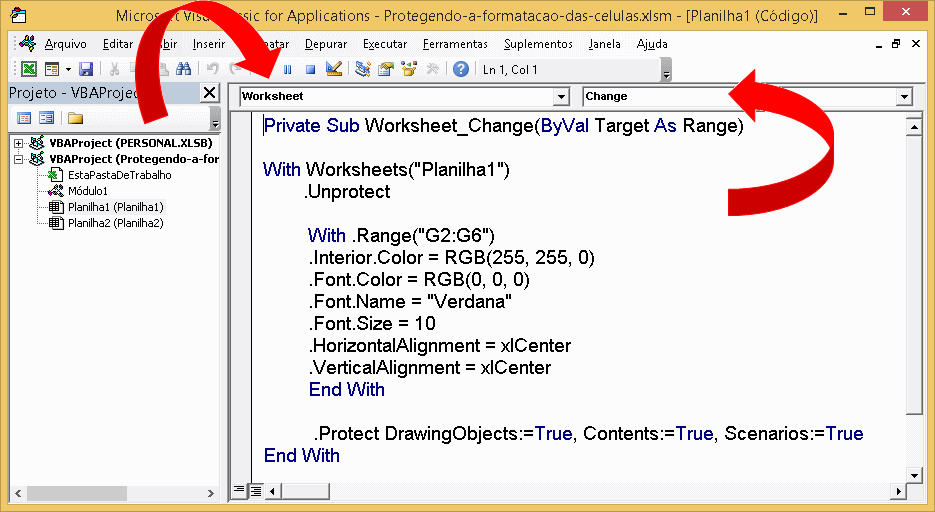Open the Change procedure dropdown arrow

coord(905,97)
